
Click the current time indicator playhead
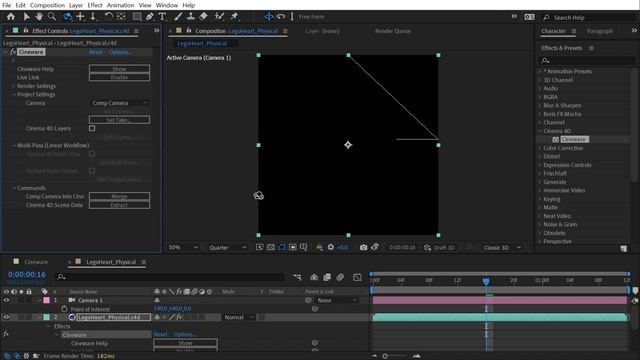click(486, 281)
